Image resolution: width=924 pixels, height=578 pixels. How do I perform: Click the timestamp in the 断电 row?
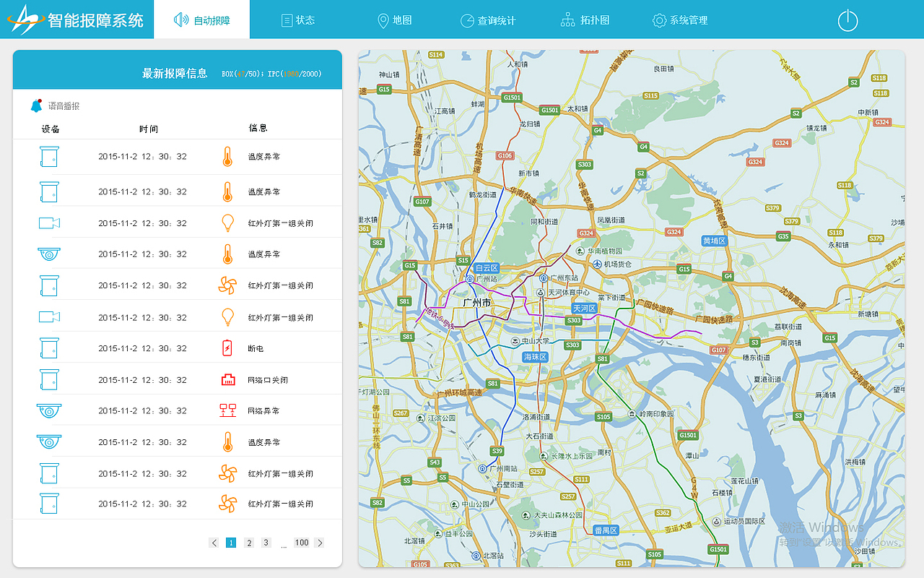pyautogui.click(x=142, y=349)
